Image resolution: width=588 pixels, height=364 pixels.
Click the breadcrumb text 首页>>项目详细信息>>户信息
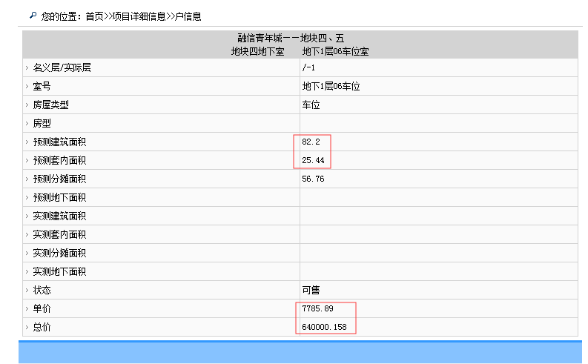[x=143, y=16]
